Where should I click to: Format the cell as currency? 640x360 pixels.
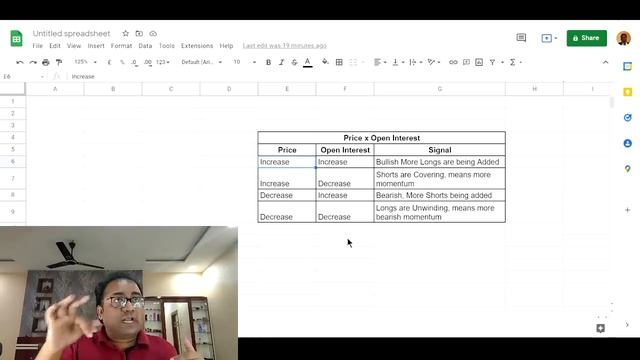(109, 62)
